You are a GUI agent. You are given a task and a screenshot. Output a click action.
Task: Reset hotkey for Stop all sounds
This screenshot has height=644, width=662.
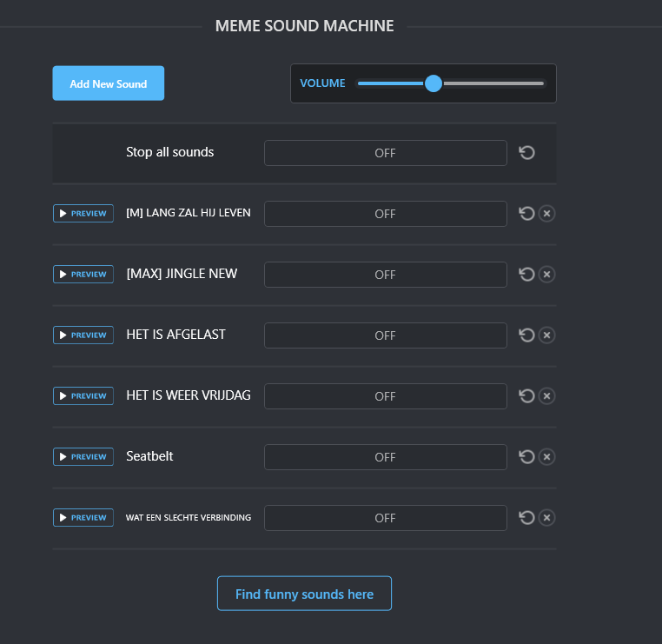coord(526,153)
